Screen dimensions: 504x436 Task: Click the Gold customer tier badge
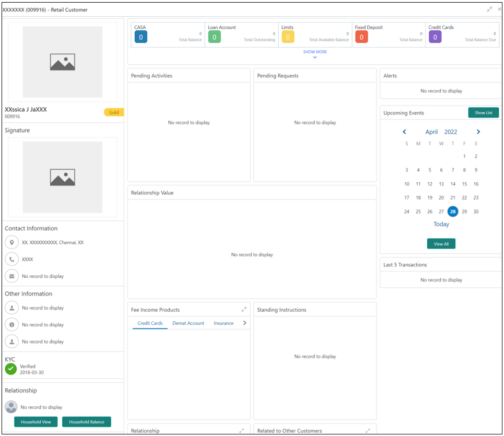click(x=114, y=112)
